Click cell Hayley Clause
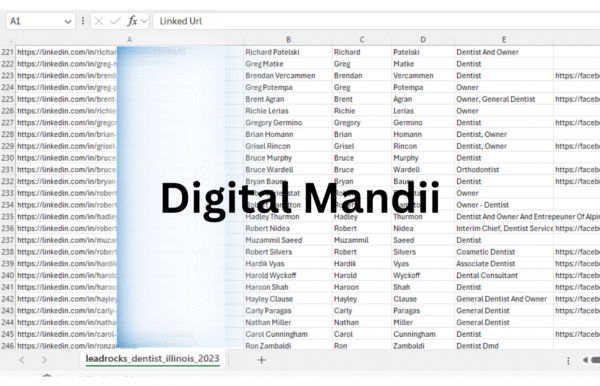The image size is (600, 386). (288, 299)
